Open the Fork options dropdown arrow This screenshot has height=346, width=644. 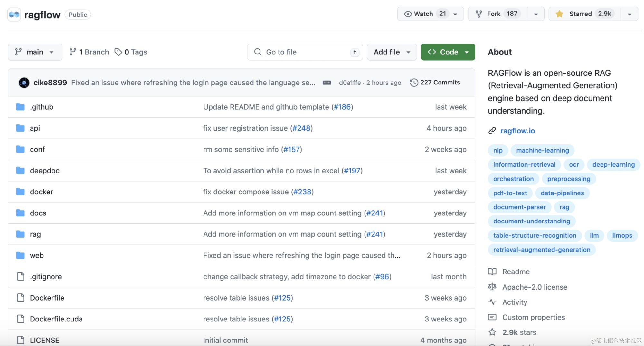536,14
